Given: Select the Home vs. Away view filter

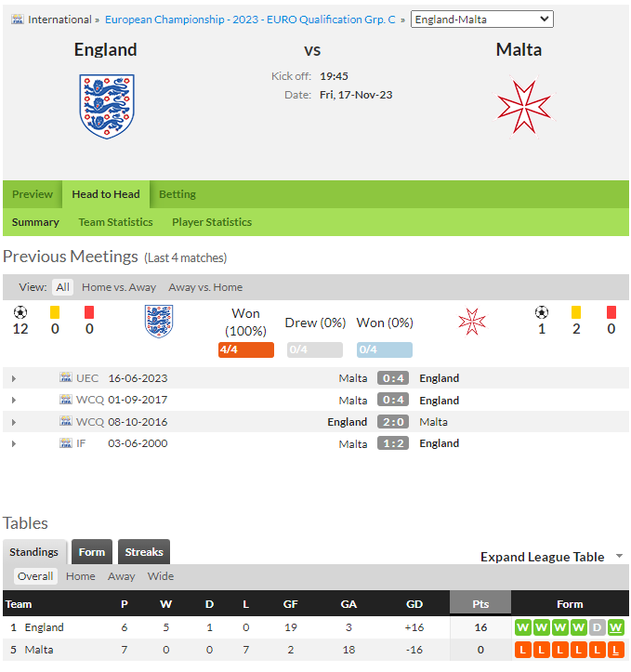Looking at the screenshot, I should pyautogui.click(x=119, y=287).
